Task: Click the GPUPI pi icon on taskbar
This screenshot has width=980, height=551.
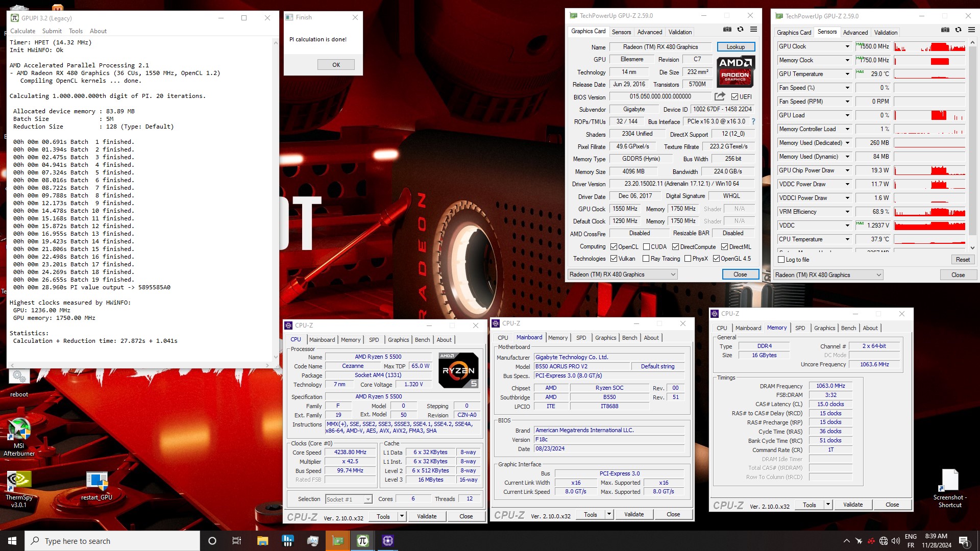Action: pos(363,541)
